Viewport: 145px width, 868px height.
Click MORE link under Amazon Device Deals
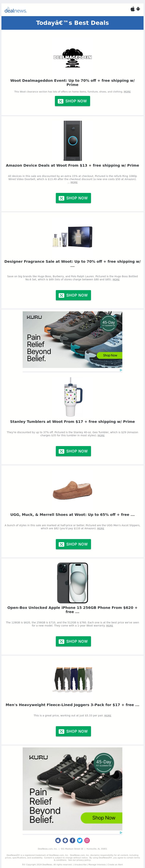pyautogui.click(x=74, y=182)
